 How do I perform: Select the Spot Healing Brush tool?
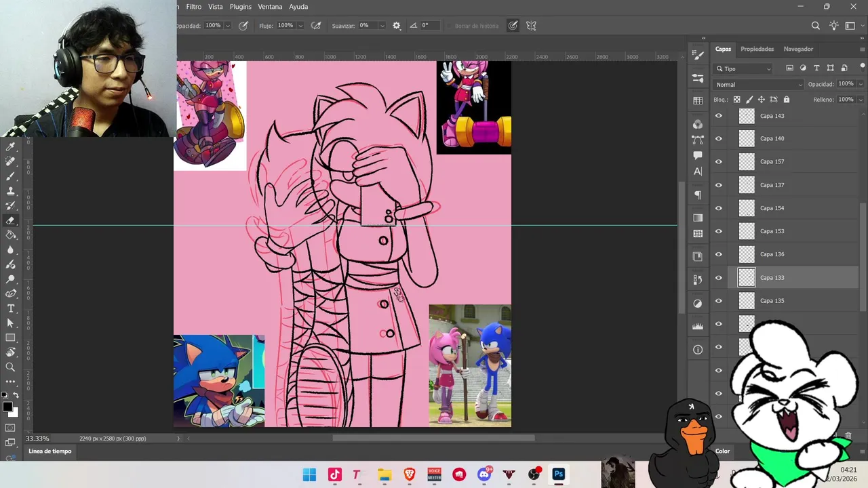[11, 161]
